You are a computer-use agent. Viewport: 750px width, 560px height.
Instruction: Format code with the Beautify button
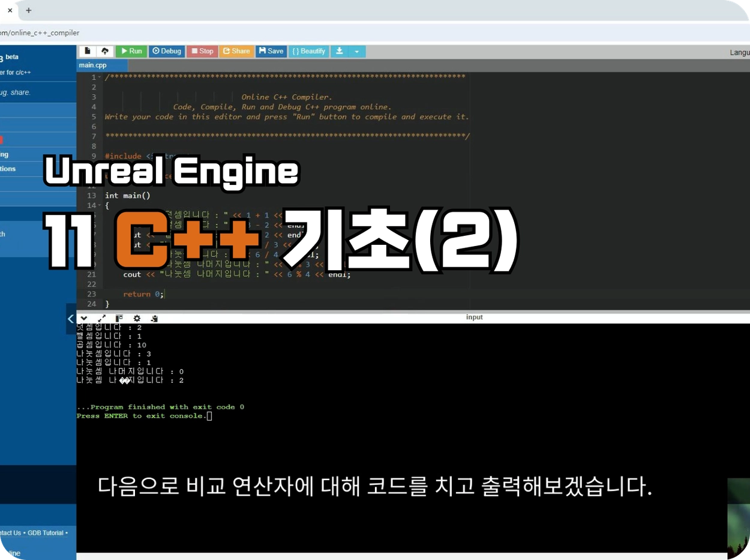coord(309,51)
